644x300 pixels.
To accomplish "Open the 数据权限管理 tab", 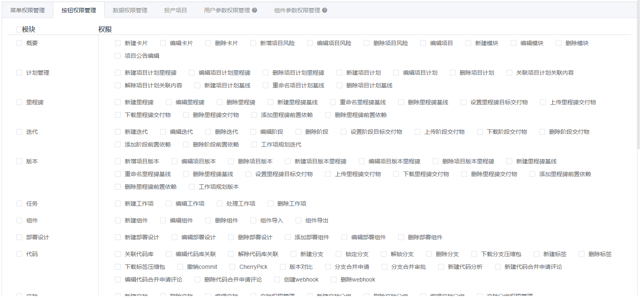I will (x=130, y=10).
